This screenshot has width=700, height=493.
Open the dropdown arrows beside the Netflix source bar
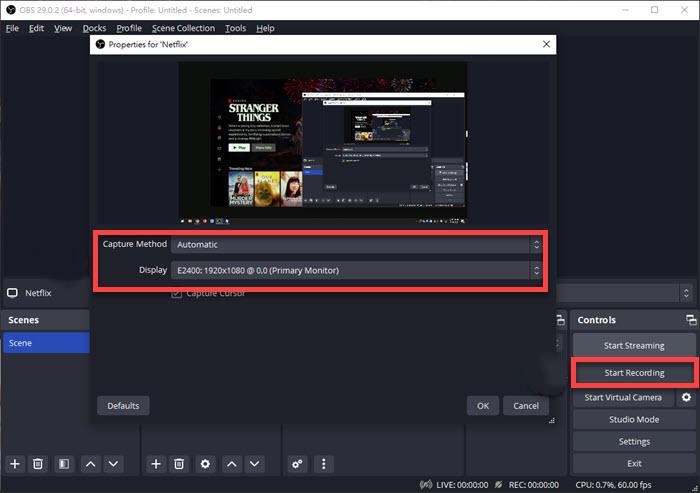(686, 293)
